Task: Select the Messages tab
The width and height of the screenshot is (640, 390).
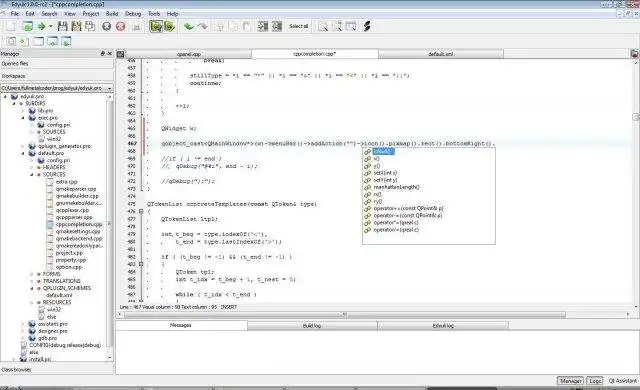Action: pos(180,325)
